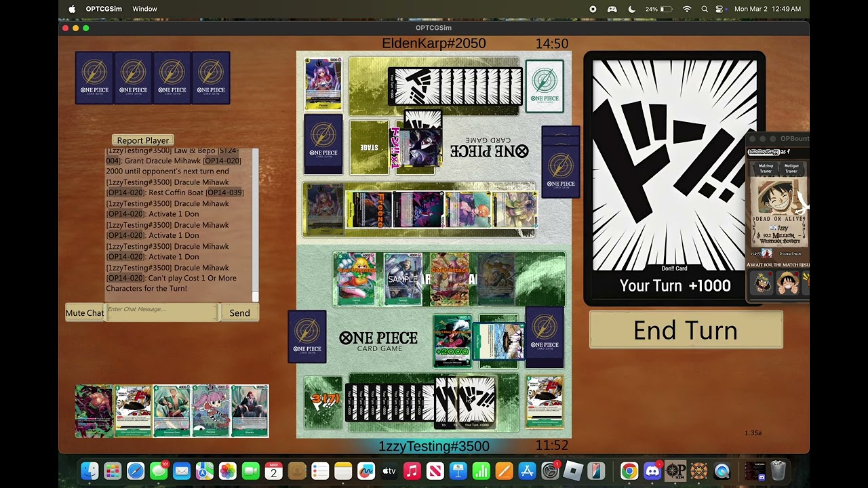
Task: Click Luffy thumbs-up emote in OPBounty window
Action: click(x=788, y=282)
